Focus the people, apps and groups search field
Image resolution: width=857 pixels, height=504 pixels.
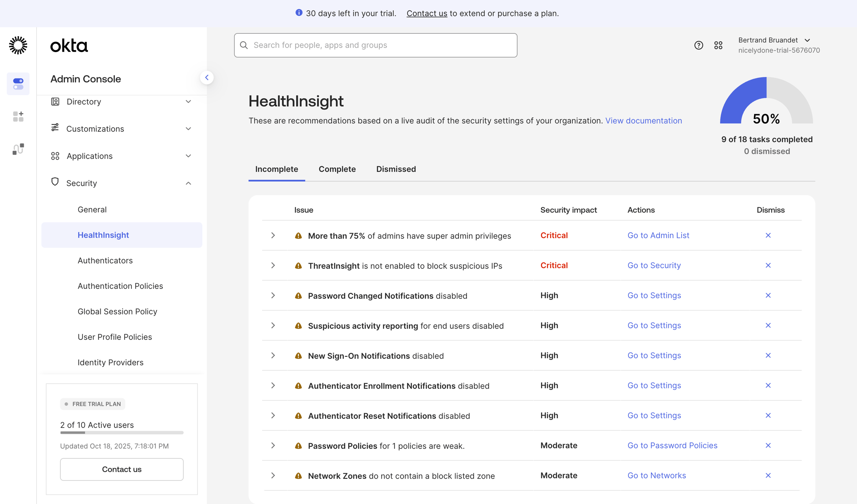376,45
